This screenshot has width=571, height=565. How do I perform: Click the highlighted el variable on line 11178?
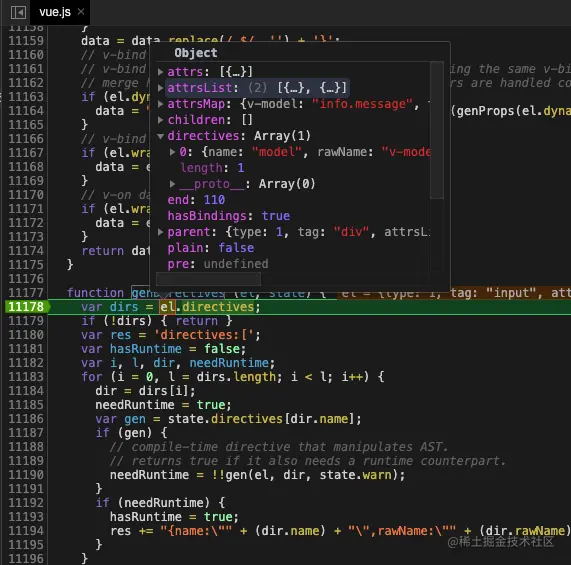pyautogui.click(x=168, y=307)
